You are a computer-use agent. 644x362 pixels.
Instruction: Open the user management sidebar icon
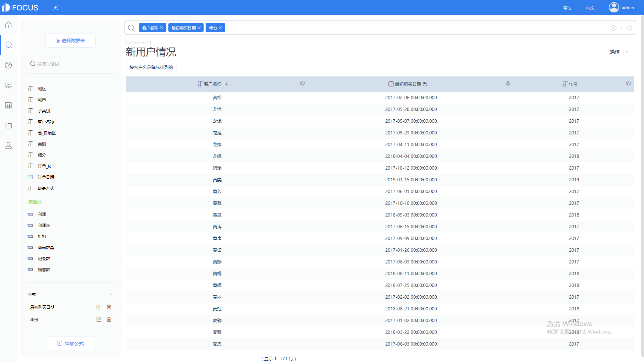coord(8,145)
